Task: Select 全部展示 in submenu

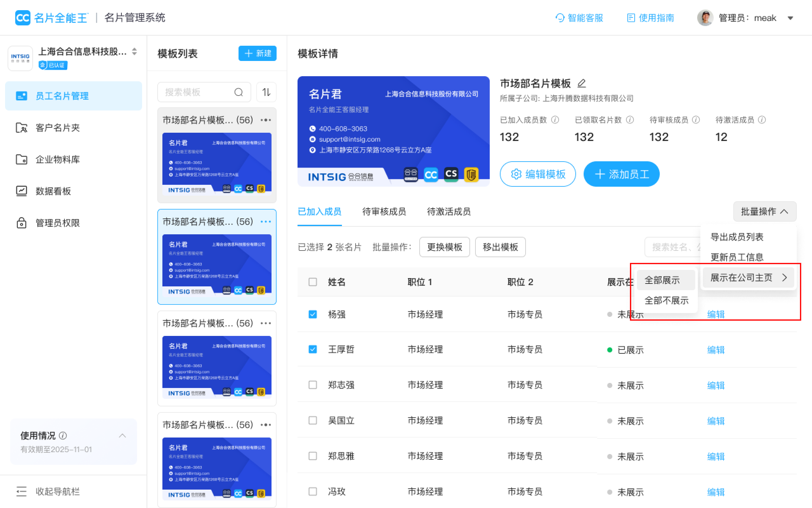Action: click(666, 280)
